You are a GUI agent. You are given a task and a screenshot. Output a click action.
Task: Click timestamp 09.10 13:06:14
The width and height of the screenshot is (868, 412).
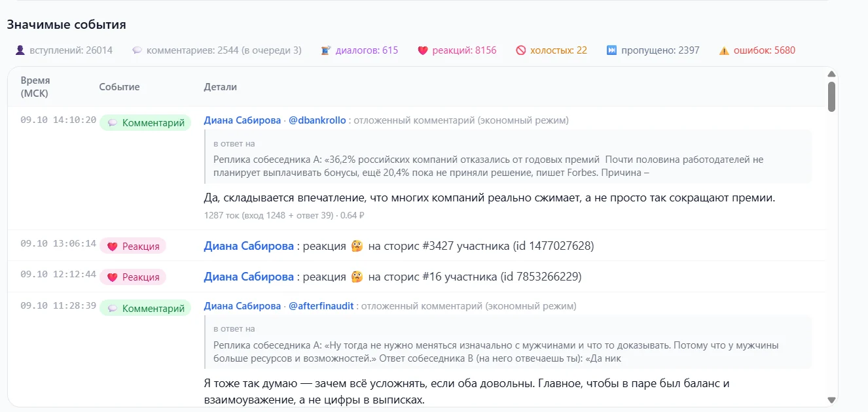[58, 243]
